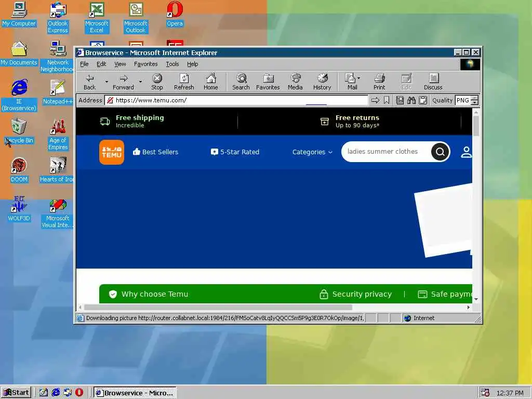532x399 pixels.
Task: Open the Temu user account icon
Action: pos(466,152)
